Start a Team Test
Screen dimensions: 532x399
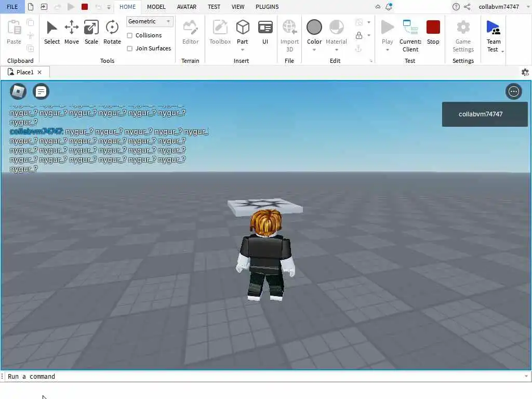pyautogui.click(x=494, y=36)
